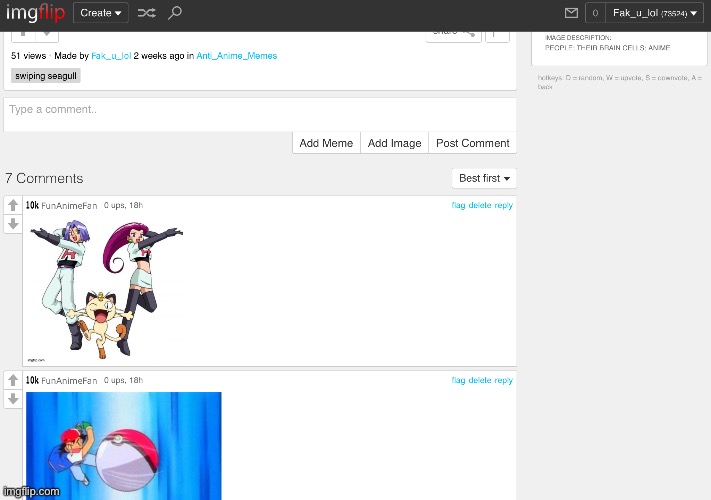
Task: Reply to the first comment
Action: click(503, 205)
